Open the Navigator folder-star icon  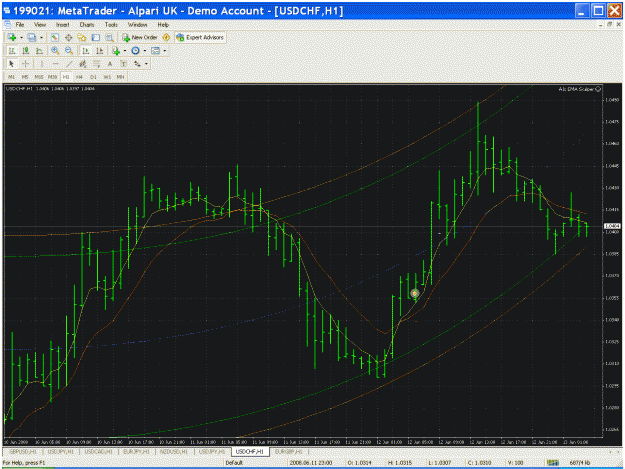[x=82, y=37]
